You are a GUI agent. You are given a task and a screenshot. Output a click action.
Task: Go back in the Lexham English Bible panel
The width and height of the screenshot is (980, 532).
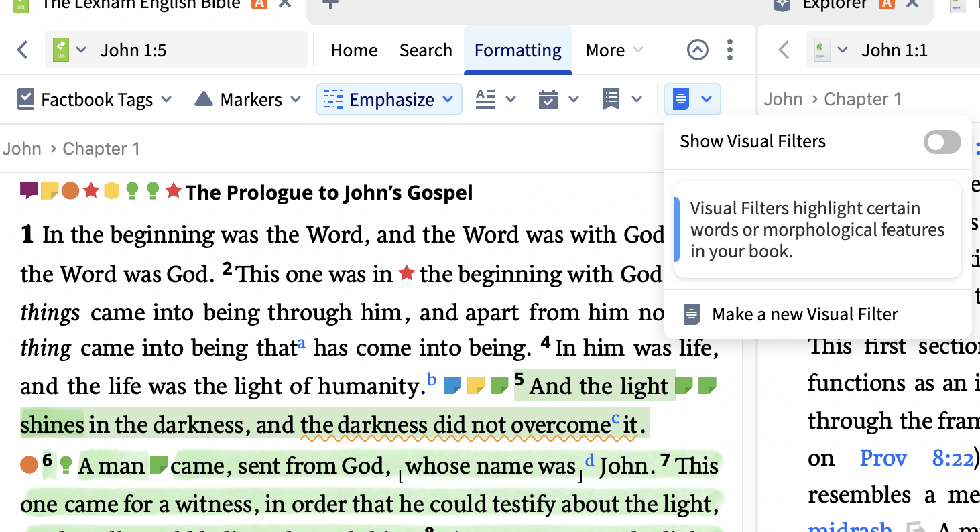[x=23, y=50]
